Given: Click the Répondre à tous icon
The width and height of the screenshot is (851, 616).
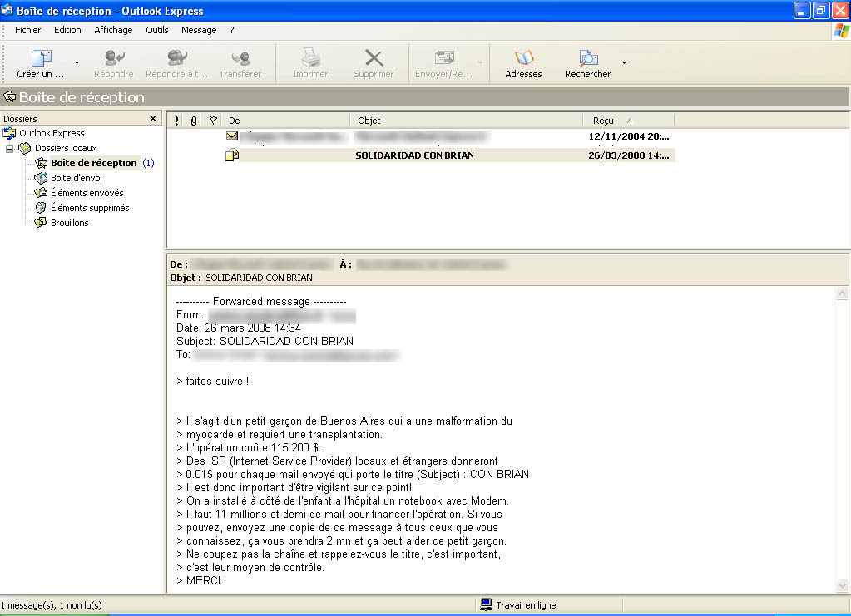Looking at the screenshot, I should pyautogui.click(x=177, y=58).
